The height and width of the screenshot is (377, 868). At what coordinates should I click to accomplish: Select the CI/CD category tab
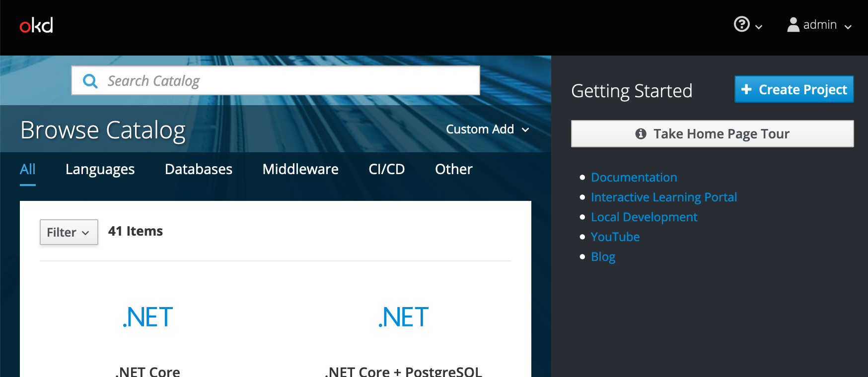(x=386, y=169)
